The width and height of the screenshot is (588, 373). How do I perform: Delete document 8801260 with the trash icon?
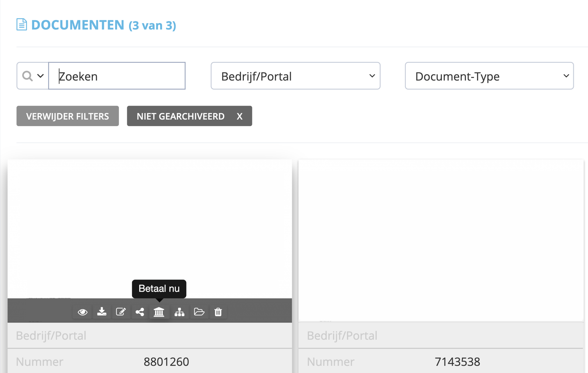218,312
